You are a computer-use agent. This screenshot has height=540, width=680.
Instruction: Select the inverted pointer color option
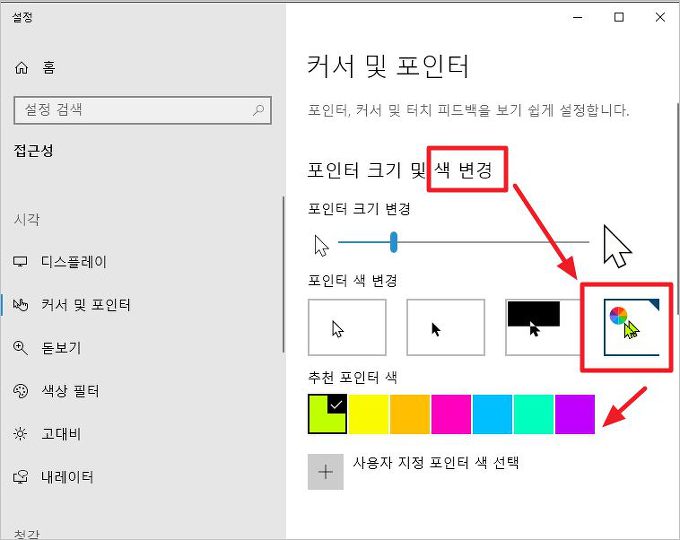click(x=543, y=327)
